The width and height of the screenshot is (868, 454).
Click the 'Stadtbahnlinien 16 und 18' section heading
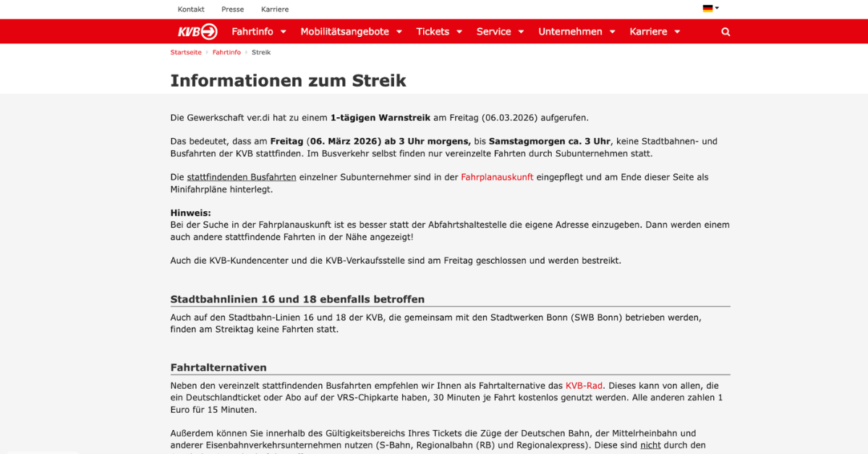point(297,299)
